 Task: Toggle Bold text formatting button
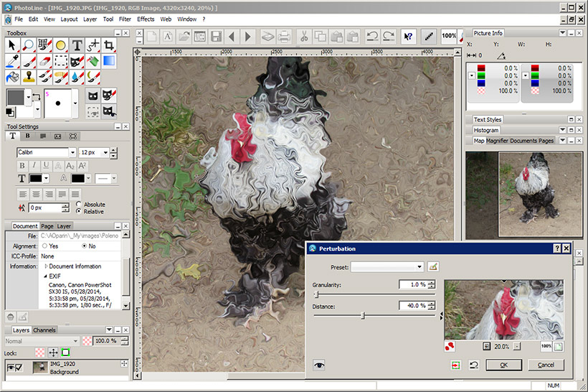[x=22, y=166]
